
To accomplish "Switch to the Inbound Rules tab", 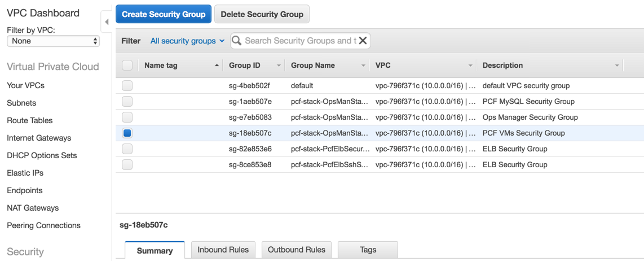I will [223, 250].
